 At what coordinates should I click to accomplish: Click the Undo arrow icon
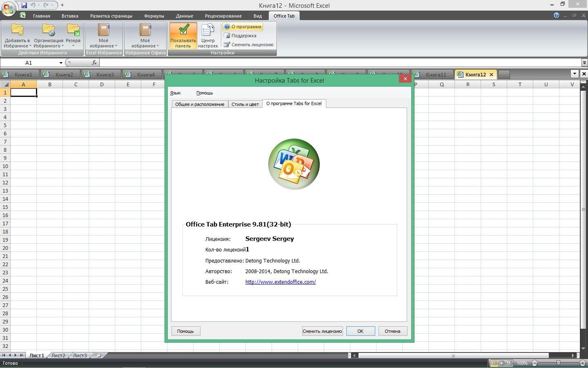[33, 5]
